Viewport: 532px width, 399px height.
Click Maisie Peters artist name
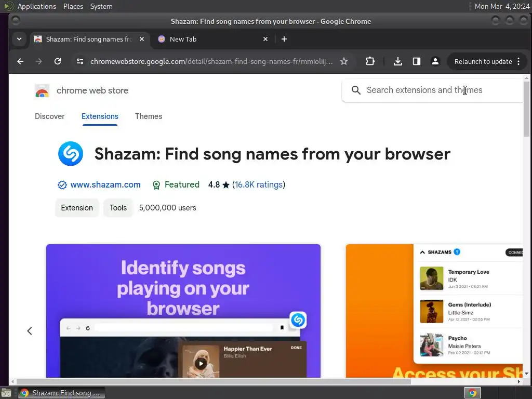(x=464, y=346)
